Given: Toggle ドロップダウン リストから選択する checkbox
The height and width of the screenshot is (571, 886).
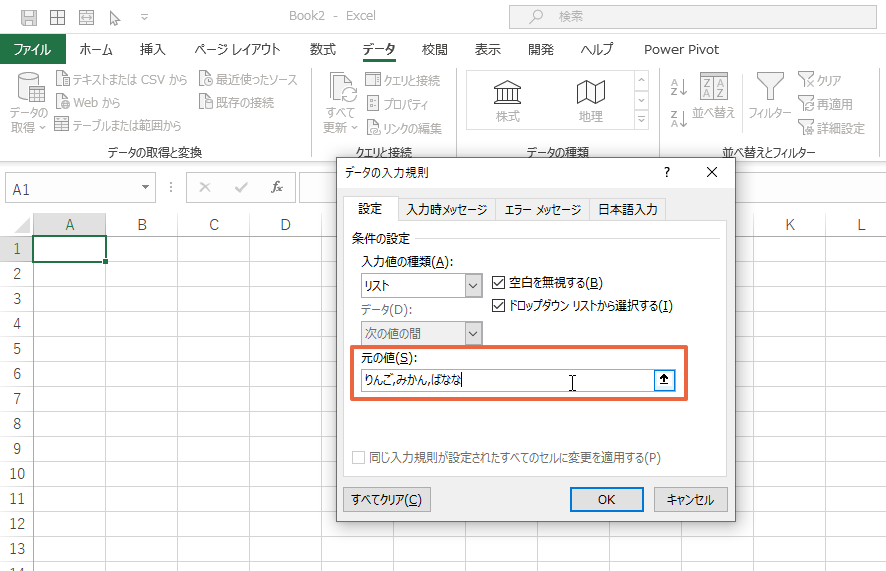Looking at the screenshot, I should pos(498,306).
